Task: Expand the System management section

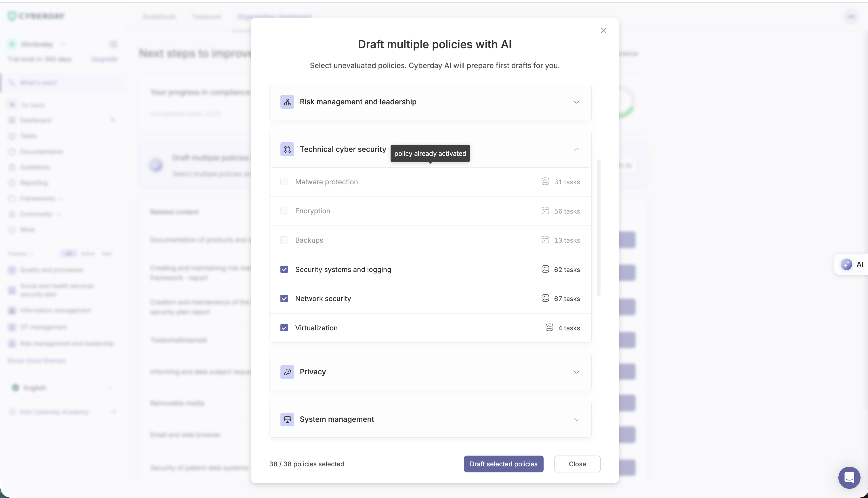Action: 576,419
